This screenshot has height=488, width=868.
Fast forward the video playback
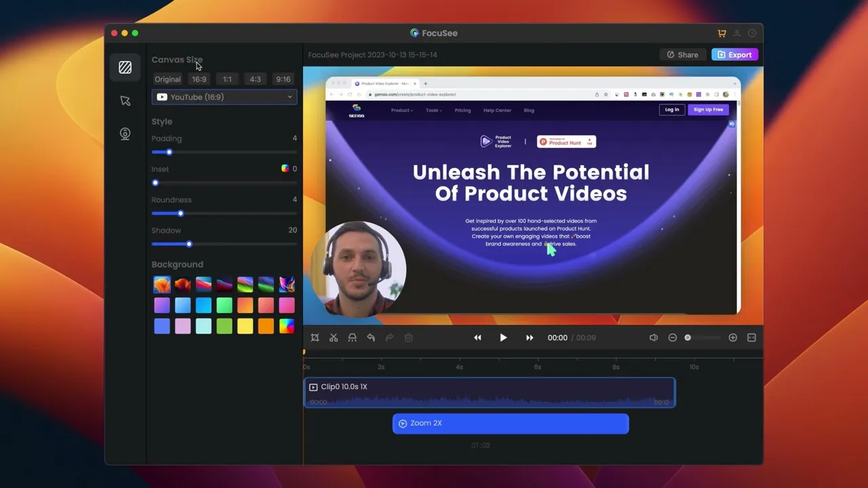pyautogui.click(x=530, y=338)
